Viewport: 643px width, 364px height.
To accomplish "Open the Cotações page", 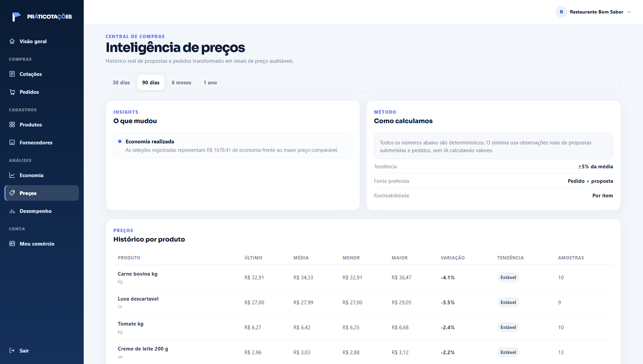I will click(x=42, y=74).
